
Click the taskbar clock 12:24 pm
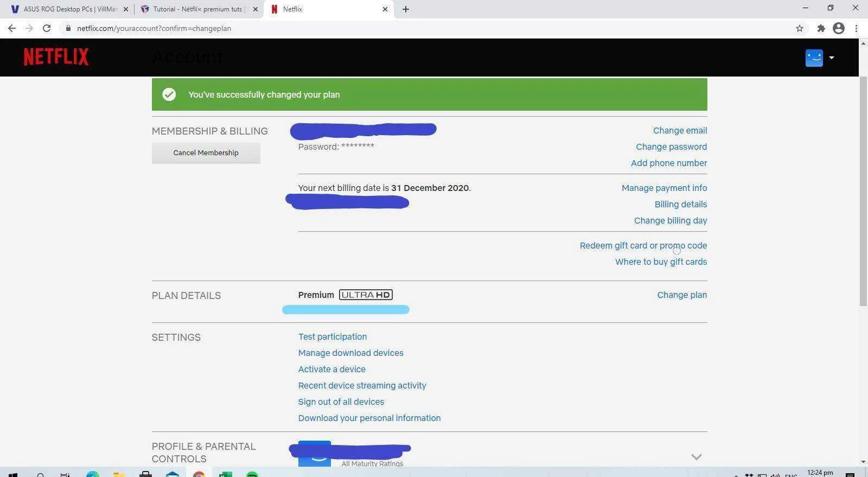(x=820, y=473)
